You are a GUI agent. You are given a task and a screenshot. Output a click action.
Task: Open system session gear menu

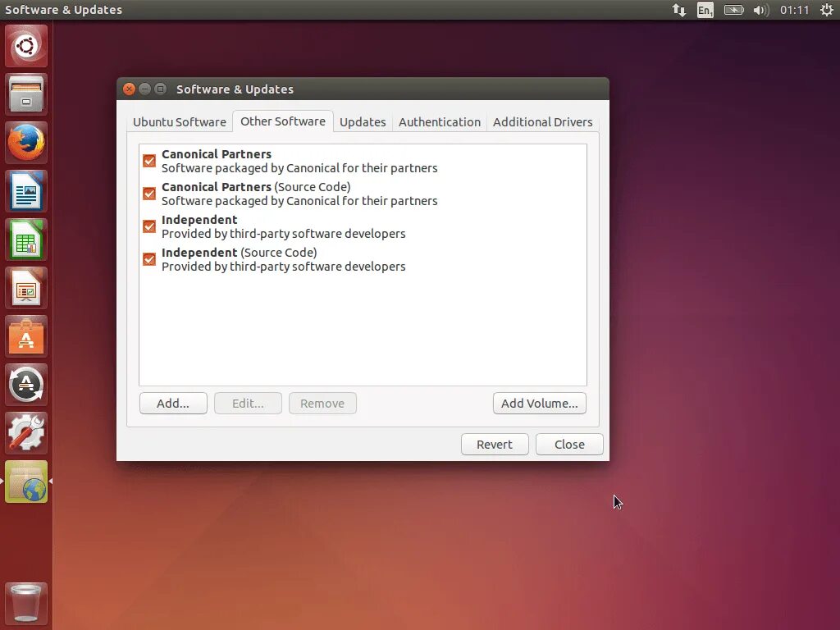click(827, 10)
